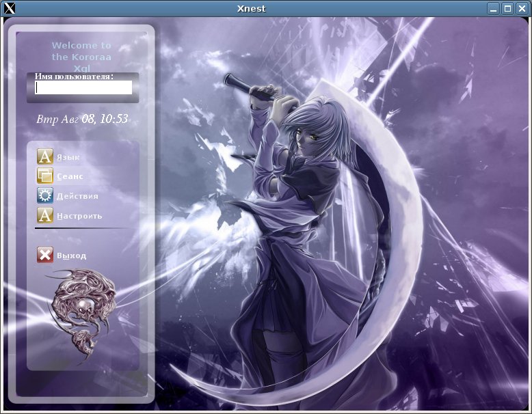
Task: Minimize the Xnest window
Action: (x=494, y=8)
